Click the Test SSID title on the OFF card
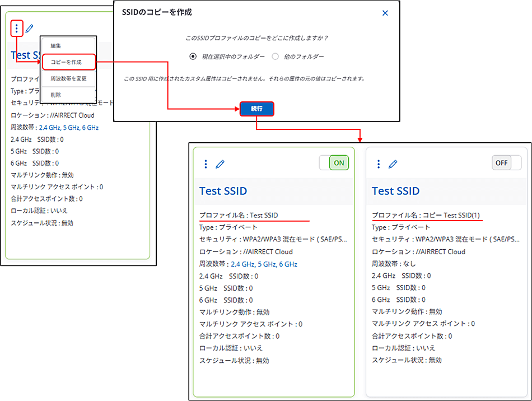532x401 pixels. 395,191
